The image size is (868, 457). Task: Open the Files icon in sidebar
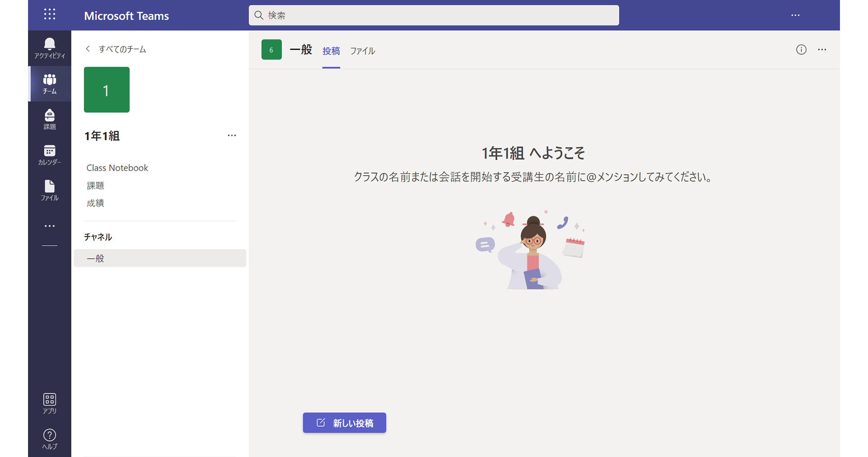50,190
